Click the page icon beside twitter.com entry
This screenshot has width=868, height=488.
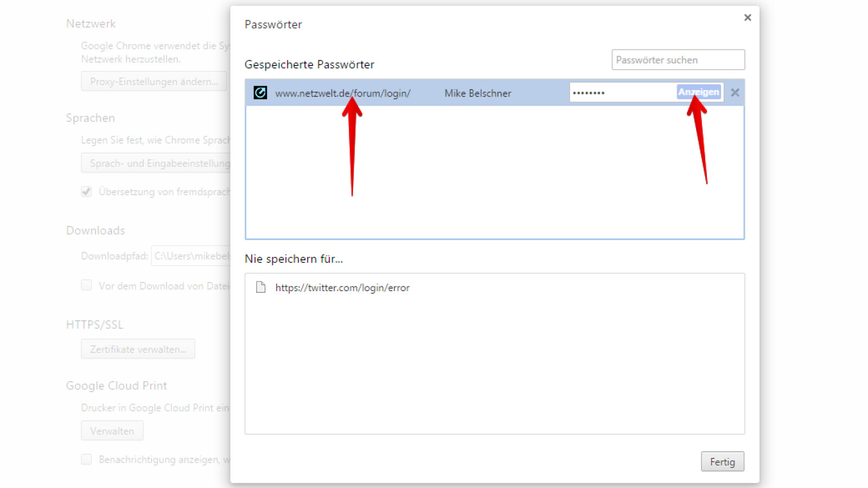tap(261, 287)
